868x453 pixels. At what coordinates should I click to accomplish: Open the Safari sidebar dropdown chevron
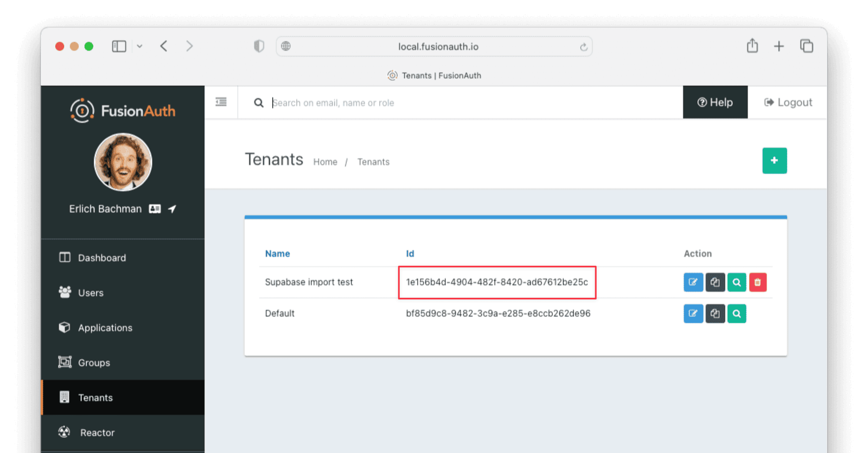(139, 46)
